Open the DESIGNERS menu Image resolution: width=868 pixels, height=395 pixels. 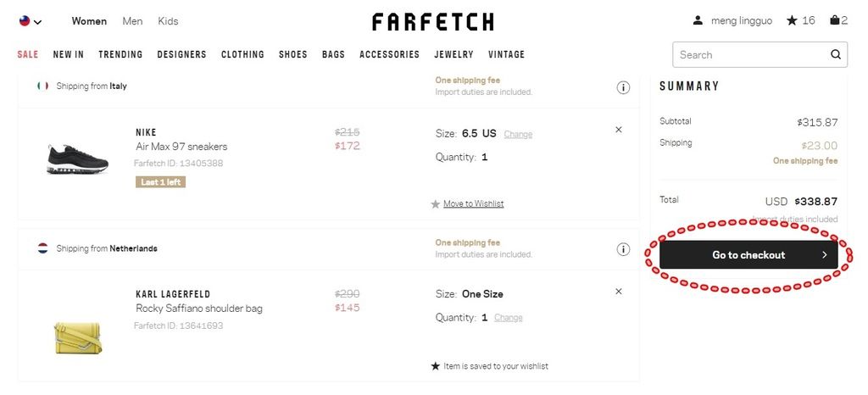[181, 54]
